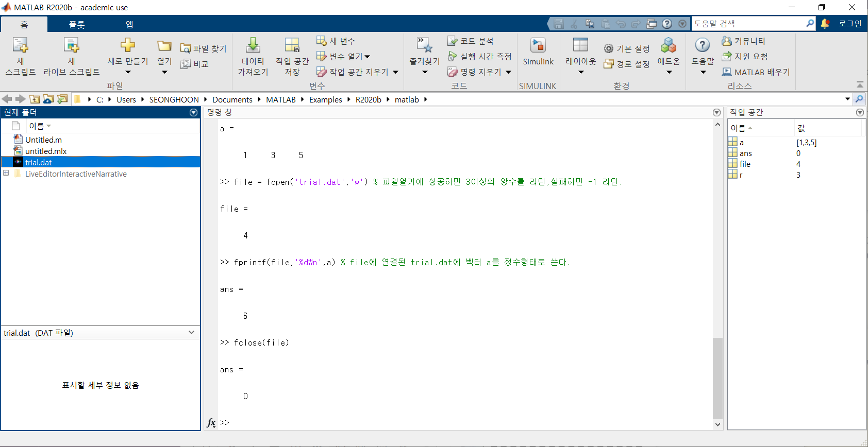Screen dimensions: 868x447
Task: Click 실행 시간 측정 (run and time)
Action: (x=479, y=56)
